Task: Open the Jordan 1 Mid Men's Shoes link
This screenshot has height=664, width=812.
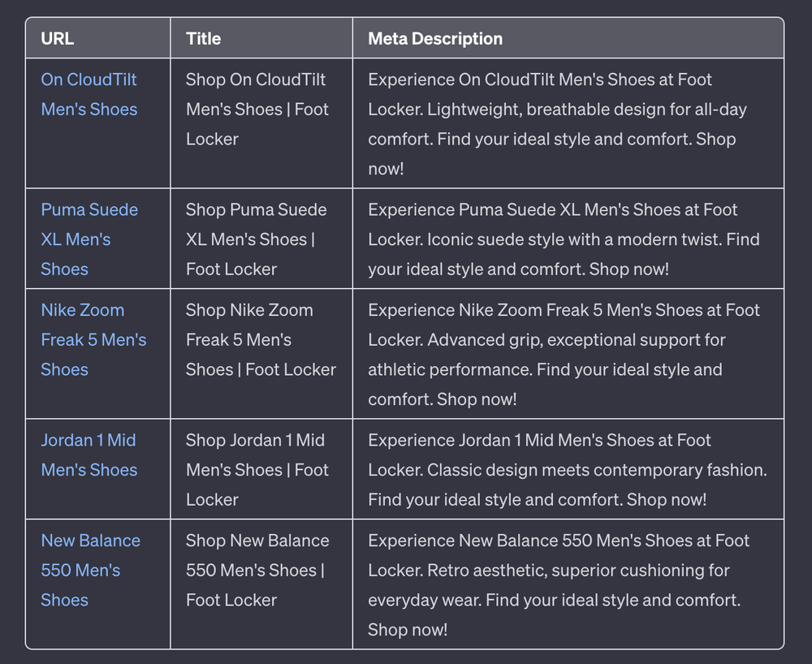Action: (x=89, y=455)
